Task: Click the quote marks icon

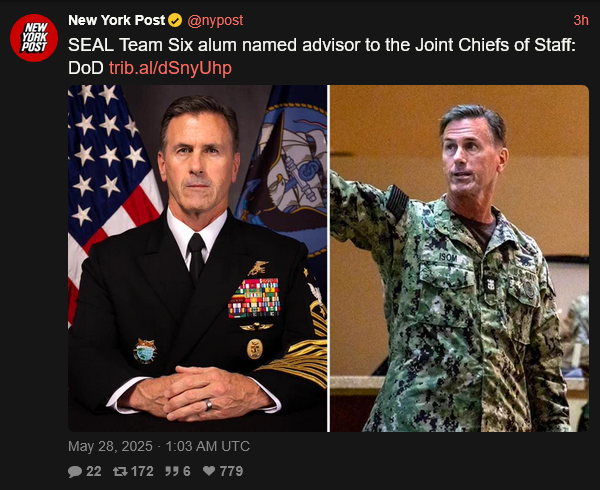Action: (172, 471)
